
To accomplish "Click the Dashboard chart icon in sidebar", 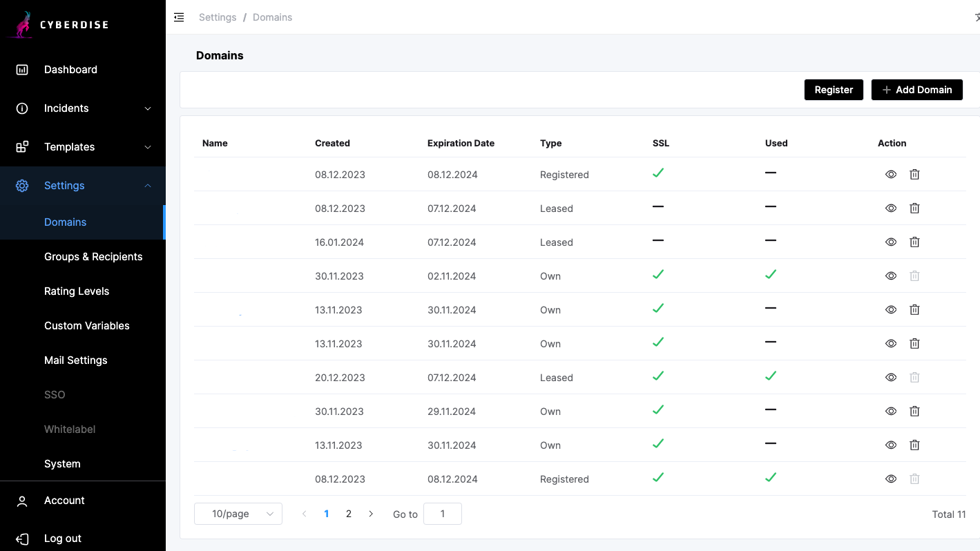I will (x=22, y=70).
